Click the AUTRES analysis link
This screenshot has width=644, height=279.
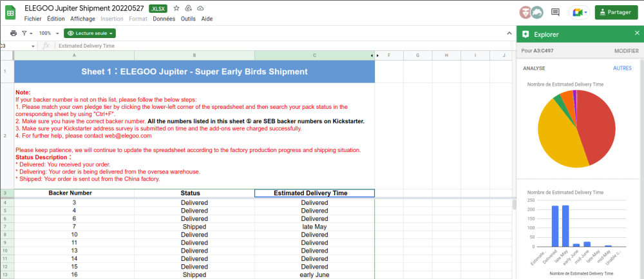622,68
